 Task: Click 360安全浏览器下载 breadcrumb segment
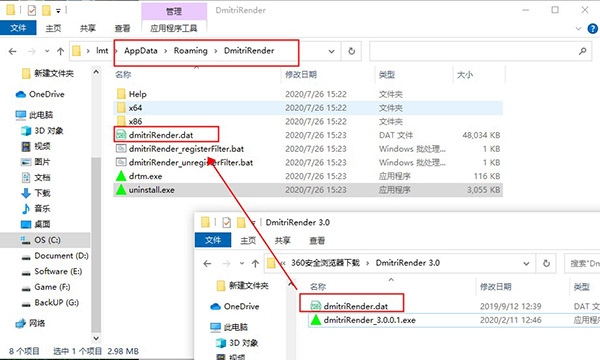click(325, 263)
